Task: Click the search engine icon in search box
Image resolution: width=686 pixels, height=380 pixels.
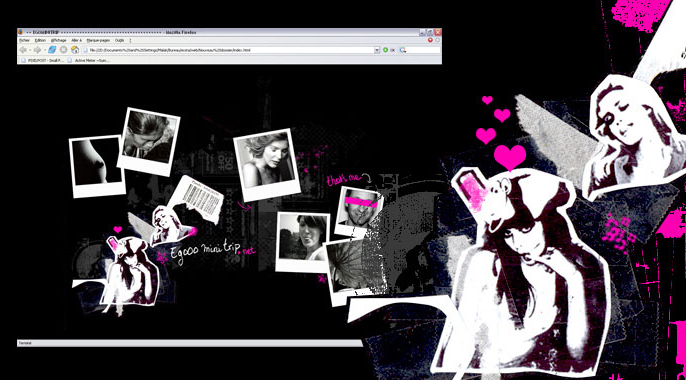Action: point(402,50)
